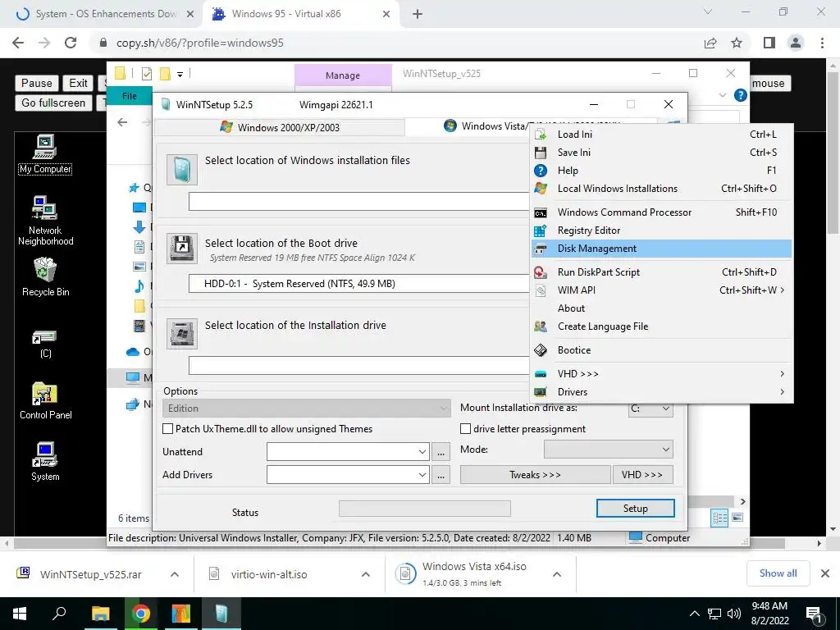840x630 pixels.
Task: Click the Pause emulator button
Action: click(36, 83)
